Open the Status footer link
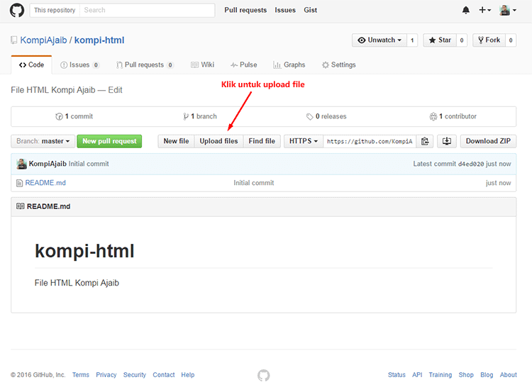 397,375
